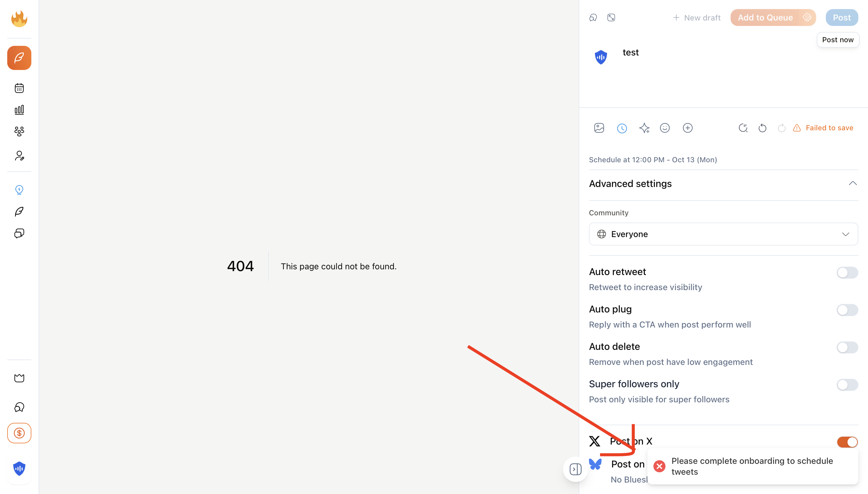Turn on the Auto plug switch

pos(847,310)
